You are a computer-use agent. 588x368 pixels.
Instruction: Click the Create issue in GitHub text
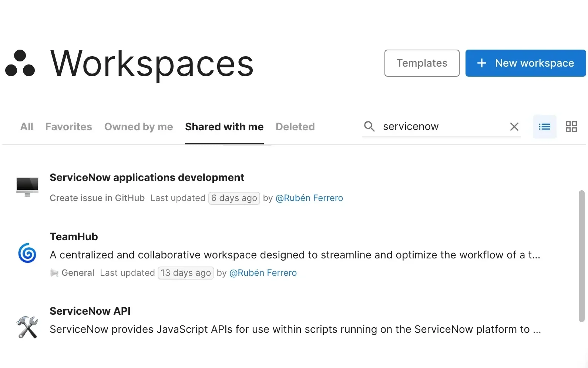97,198
